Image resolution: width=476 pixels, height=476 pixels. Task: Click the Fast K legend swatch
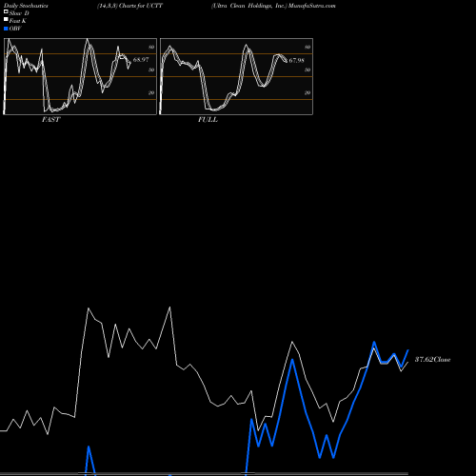[6, 19]
